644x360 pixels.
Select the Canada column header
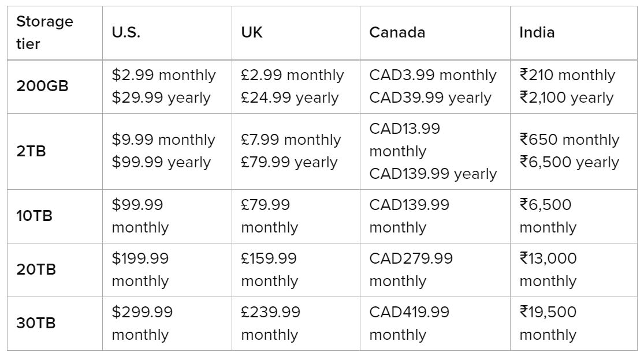[397, 32]
